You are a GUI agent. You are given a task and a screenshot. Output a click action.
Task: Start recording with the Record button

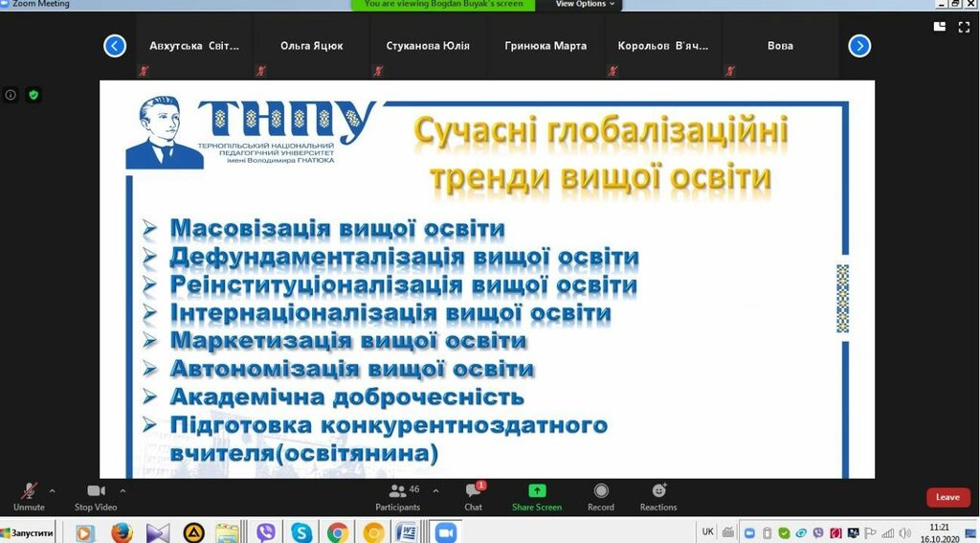pyautogui.click(x=601, y=491)
